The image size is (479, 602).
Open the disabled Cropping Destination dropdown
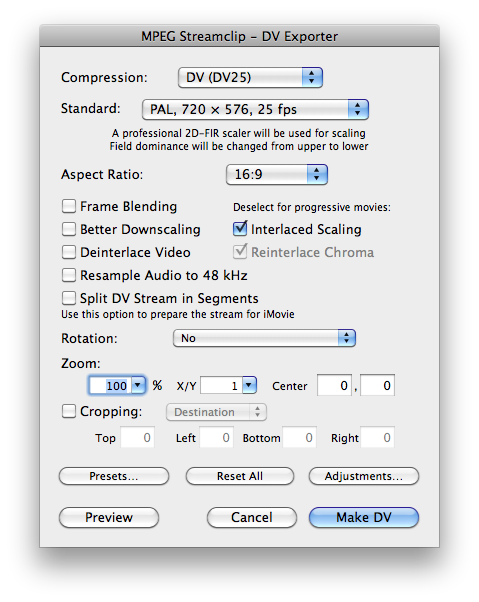click(x=216, y=412)
